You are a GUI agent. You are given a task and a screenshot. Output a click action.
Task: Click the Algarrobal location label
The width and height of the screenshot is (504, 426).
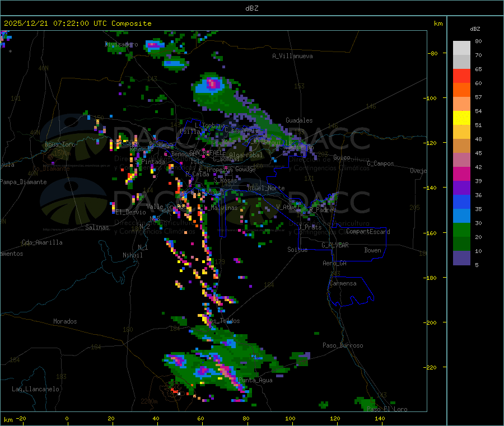click(246, 155)
